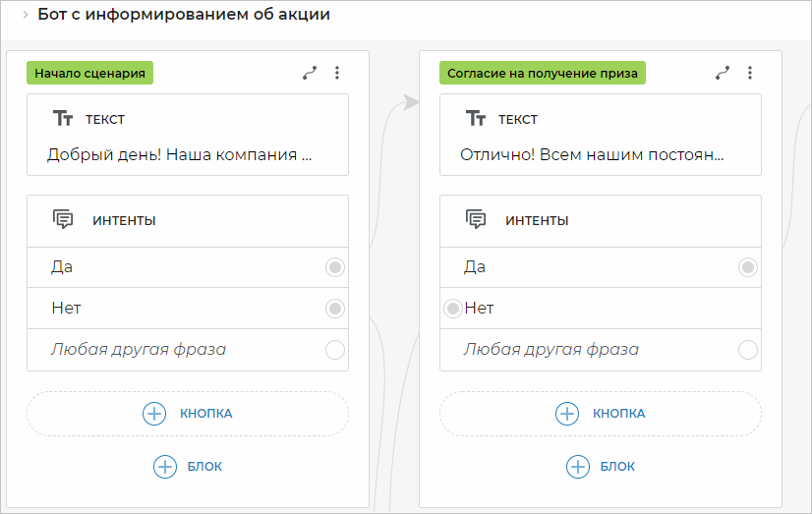Click connection icon in Согласие на получение приза block
The height and width of the screenshot is (514, 812).
(x=723, y=73)
